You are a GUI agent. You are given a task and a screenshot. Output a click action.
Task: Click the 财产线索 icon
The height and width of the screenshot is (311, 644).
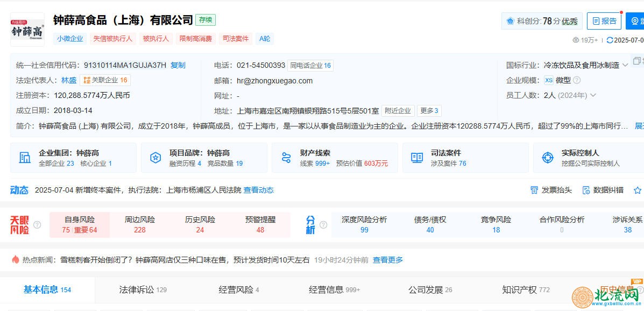(x=286, y=157)
